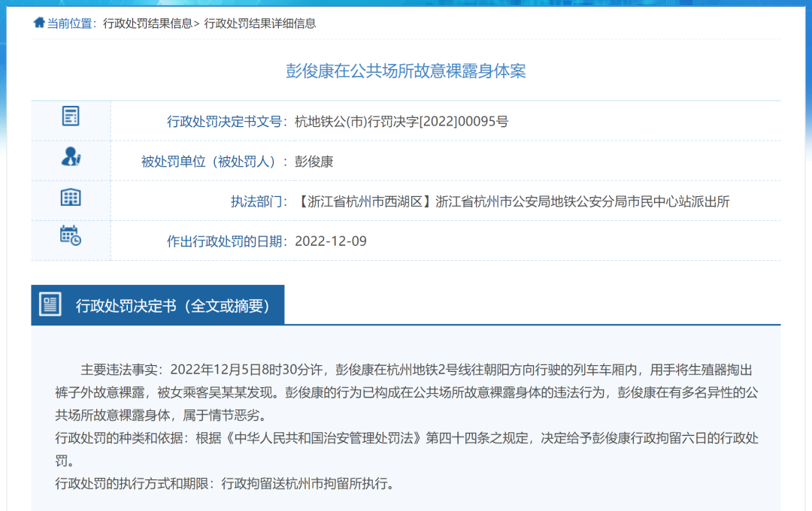
Task: Click the breadcrumb separator arrow
Action: [198, 23]
